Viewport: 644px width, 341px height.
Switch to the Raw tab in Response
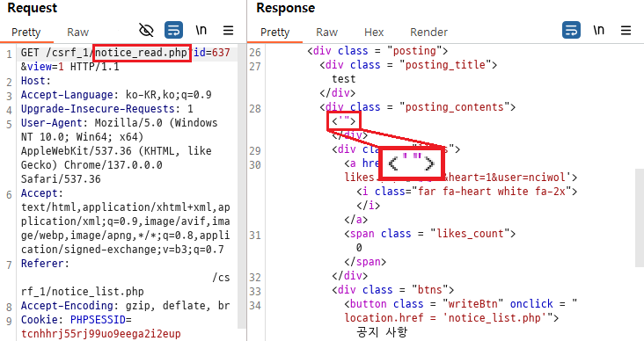click(x=326, y=32)
